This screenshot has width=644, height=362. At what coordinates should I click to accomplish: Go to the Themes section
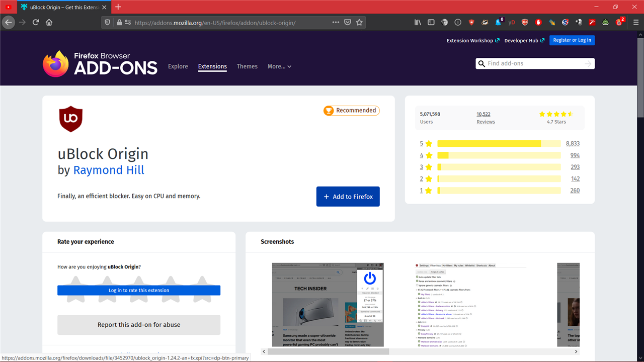click(x=247, y=66)
